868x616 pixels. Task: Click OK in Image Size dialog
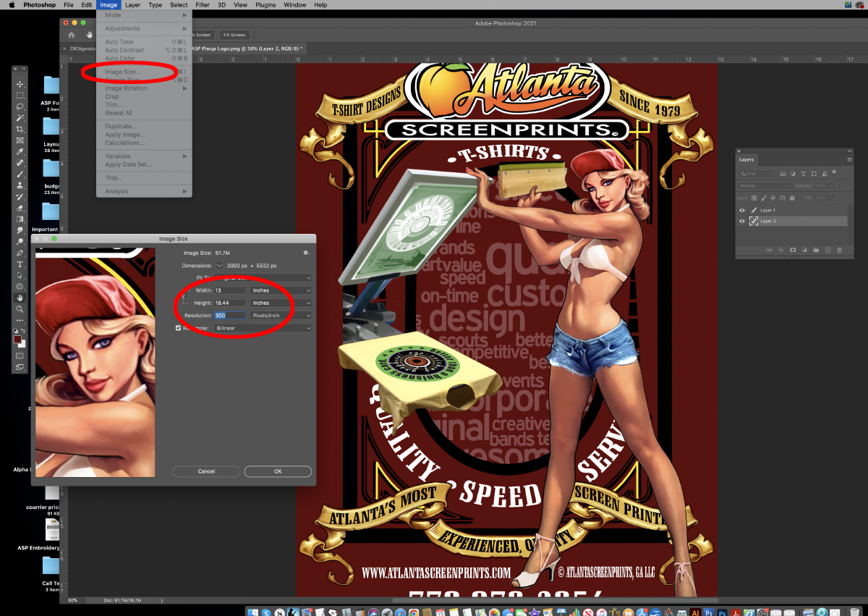point(278,471)
